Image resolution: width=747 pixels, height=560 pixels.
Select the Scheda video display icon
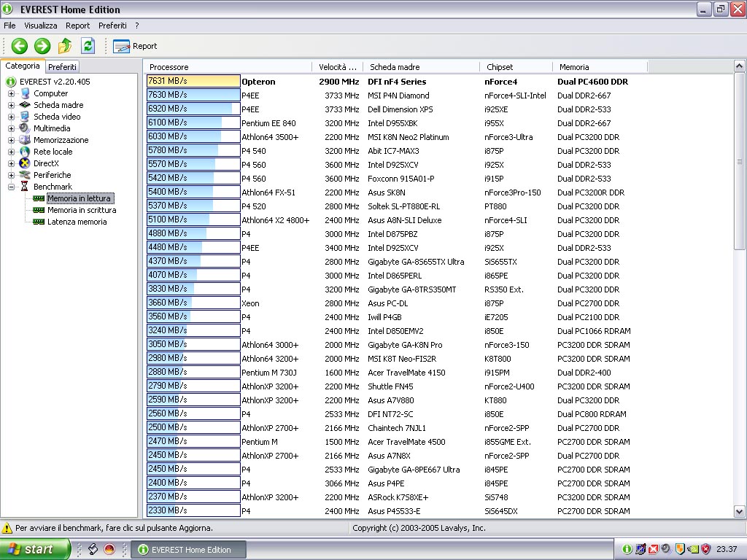pos(25,117)
